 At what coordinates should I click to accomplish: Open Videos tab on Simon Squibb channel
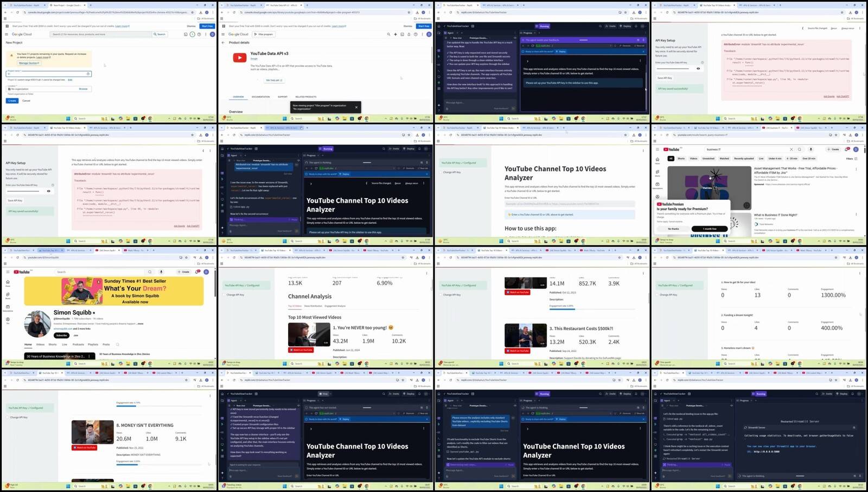[40, 344]
